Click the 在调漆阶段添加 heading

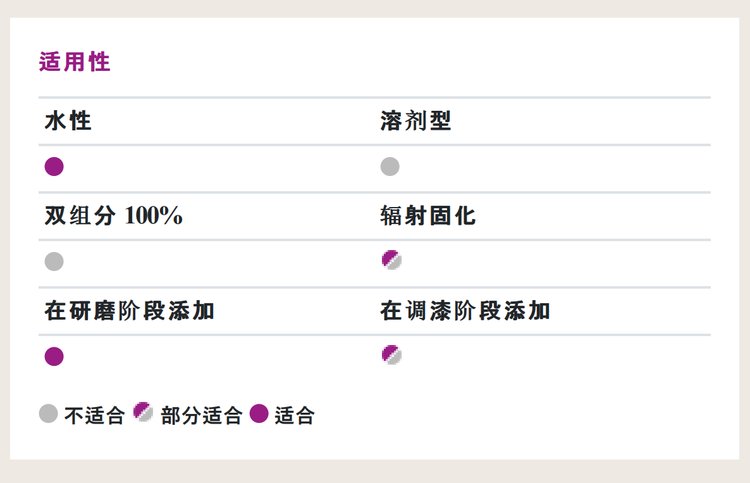(465, 311)
